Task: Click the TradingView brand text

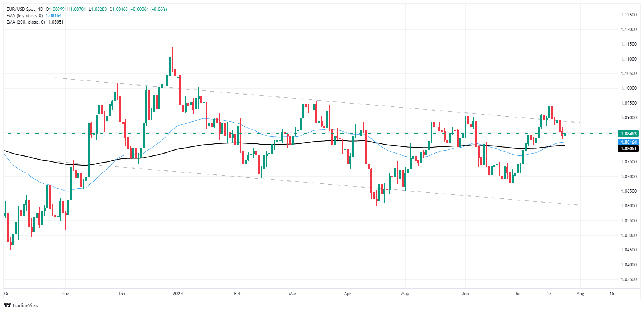Action: click(x=25, y=305)
